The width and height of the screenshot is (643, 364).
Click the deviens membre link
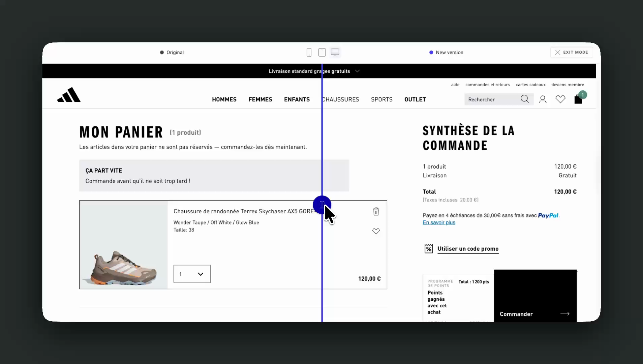[x=568, y=85]
